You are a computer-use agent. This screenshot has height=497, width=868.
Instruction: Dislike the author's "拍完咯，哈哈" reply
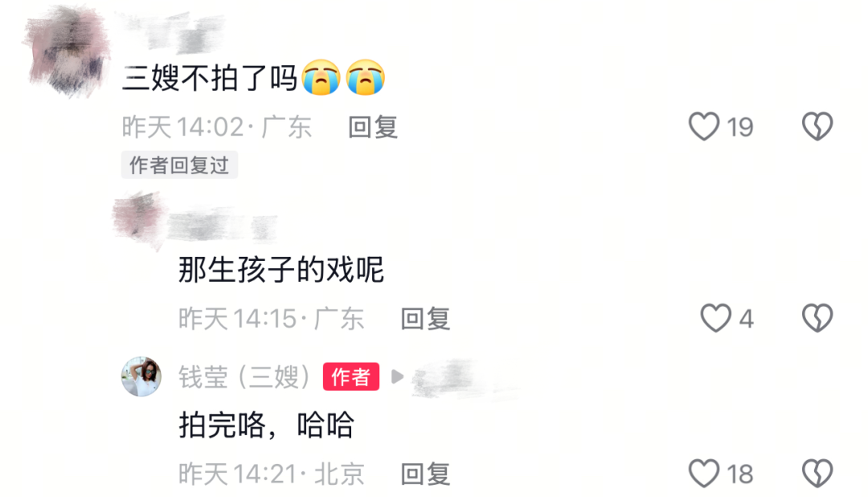pyautogui.click(x=817, y=474)
